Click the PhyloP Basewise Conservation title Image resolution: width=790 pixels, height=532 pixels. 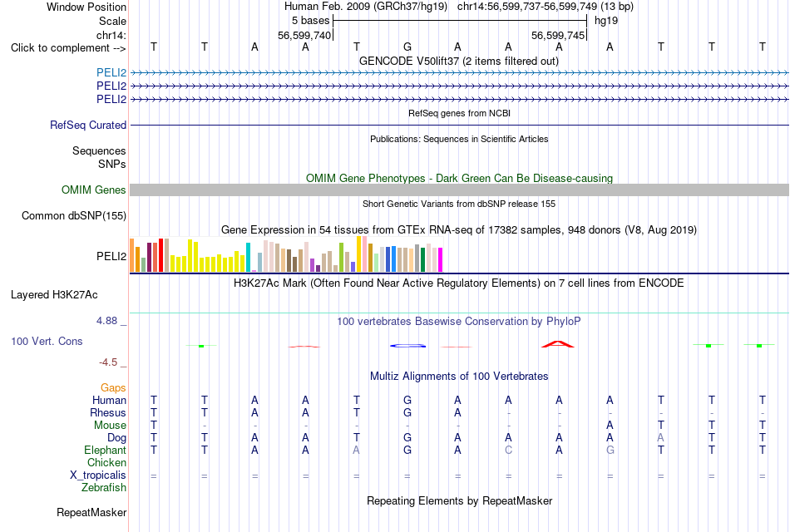[x=459, y=322]
